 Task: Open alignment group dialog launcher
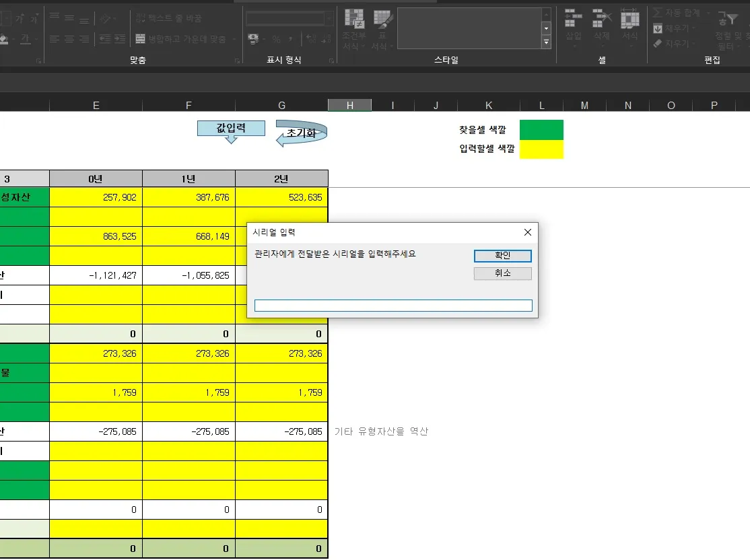237,61
